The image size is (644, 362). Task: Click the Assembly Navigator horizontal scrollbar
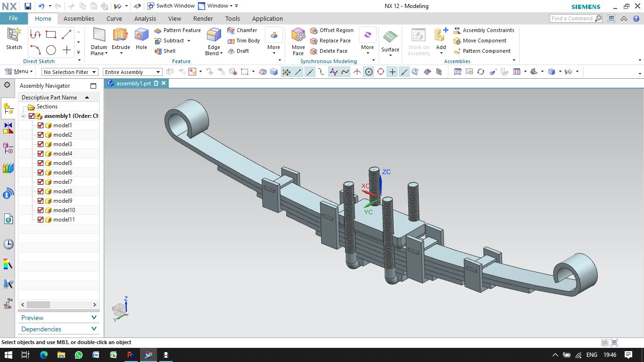[58, 305]
